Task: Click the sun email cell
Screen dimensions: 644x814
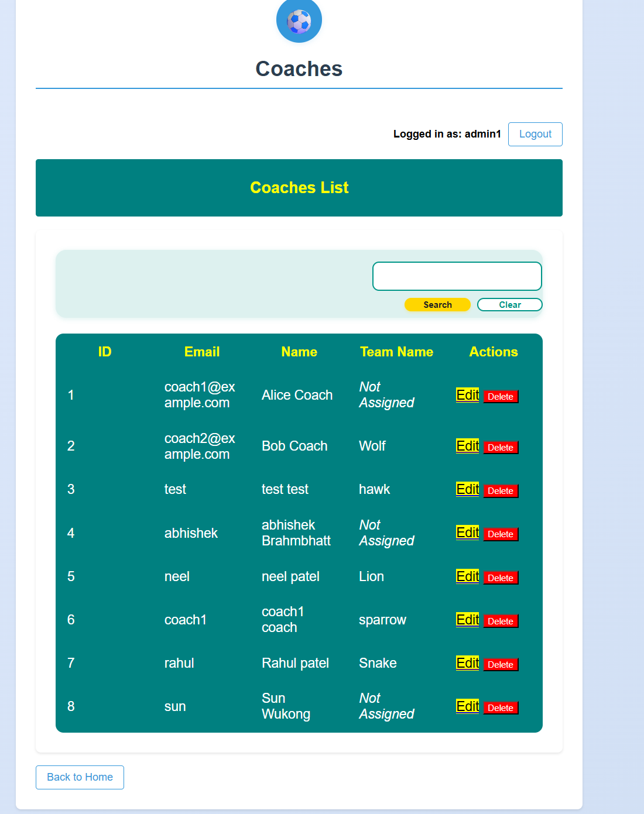Action: [x=175, y=706]
